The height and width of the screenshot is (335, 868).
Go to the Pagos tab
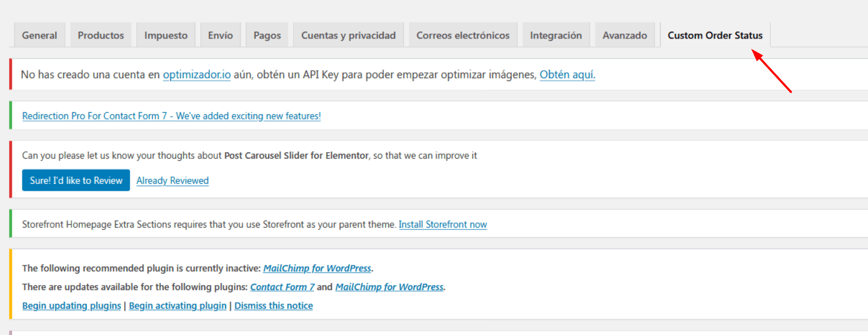tap(267, 35)
